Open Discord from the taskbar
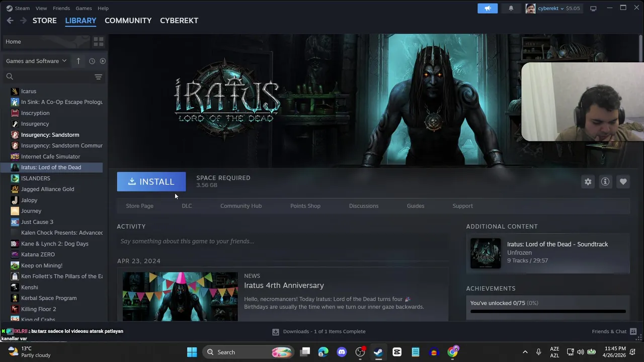This screenshot has width=644, height=362. tap(342, 352)
